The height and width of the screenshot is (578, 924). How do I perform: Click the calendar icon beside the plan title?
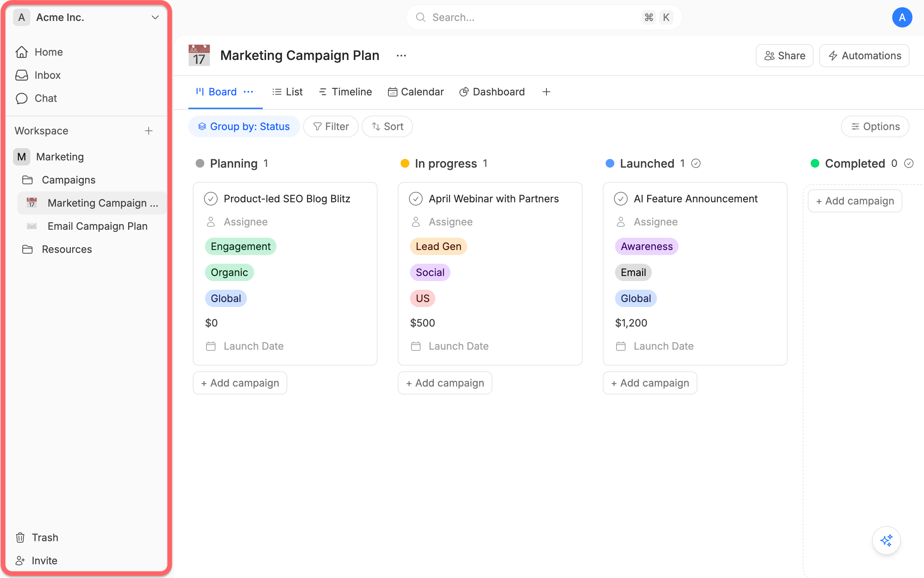click(199, 55)
